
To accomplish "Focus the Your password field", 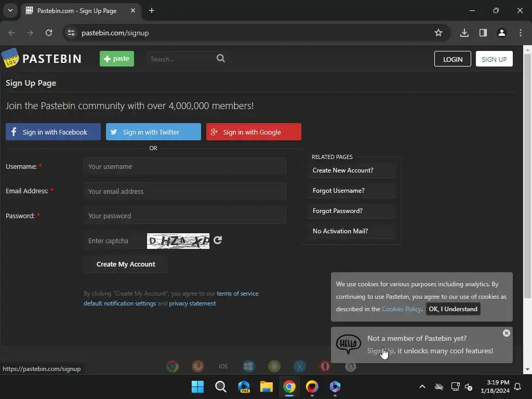I will 185,216.
